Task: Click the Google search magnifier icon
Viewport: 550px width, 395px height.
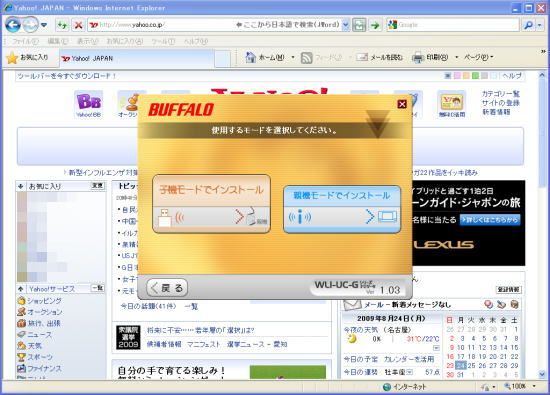Action: [x=528, y=25]
